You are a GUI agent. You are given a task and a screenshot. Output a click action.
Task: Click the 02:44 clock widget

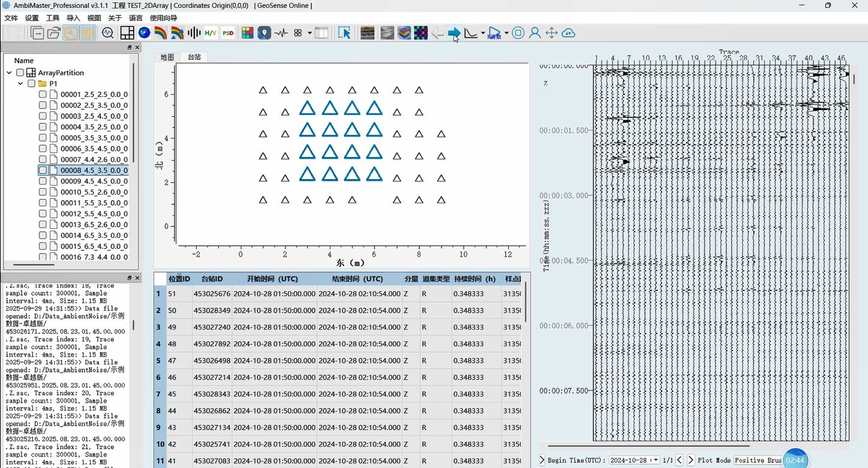pyautogui.click(x=795, y=460)
